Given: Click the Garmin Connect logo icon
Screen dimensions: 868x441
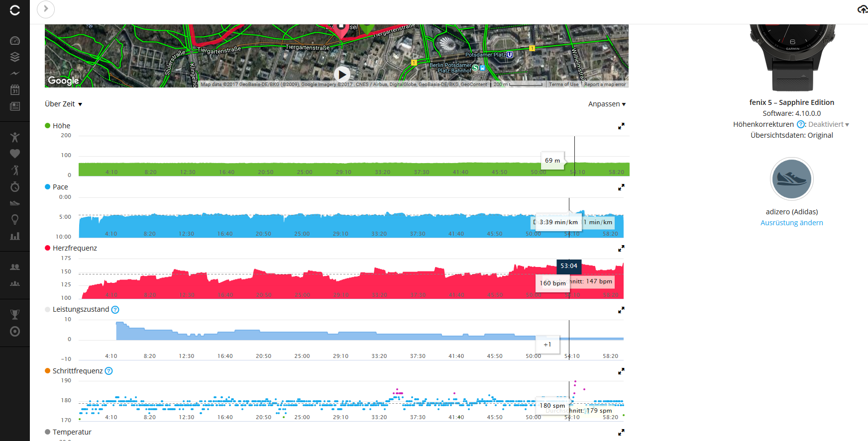Looking at the screenshot, I should click(15, 10).
